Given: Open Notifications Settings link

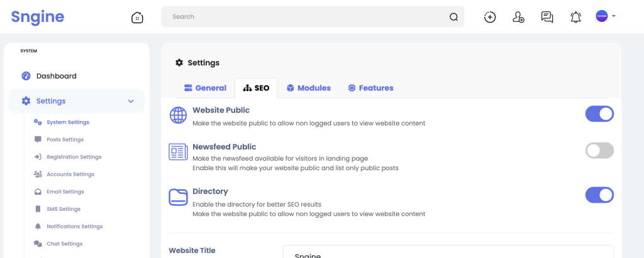Looking at the screenshot, I should click(75, 227).
